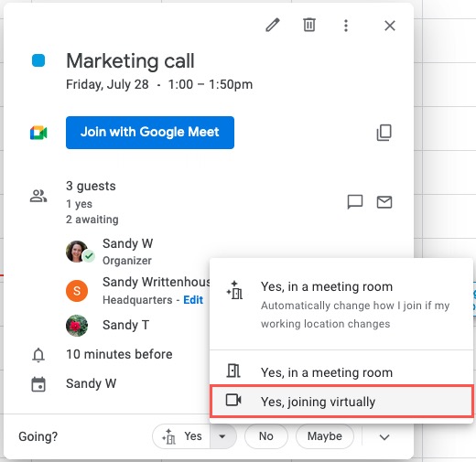Delete the event with the trash icon

[x=309, y=25]
